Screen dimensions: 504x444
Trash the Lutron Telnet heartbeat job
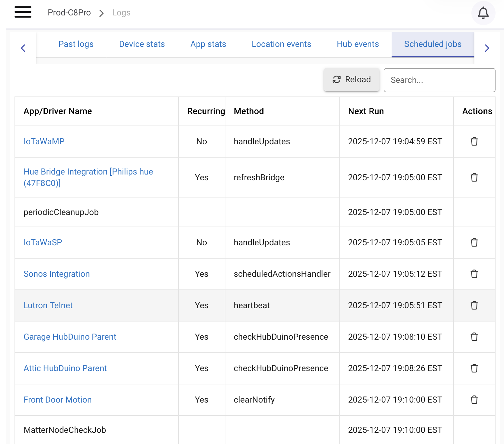(x=474, y=305)
